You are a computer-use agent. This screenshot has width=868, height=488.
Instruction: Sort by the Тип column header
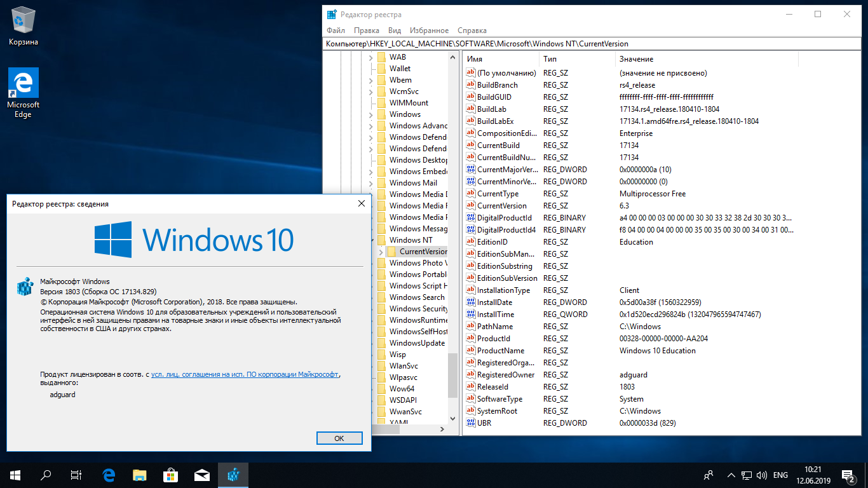click(577, 58)
